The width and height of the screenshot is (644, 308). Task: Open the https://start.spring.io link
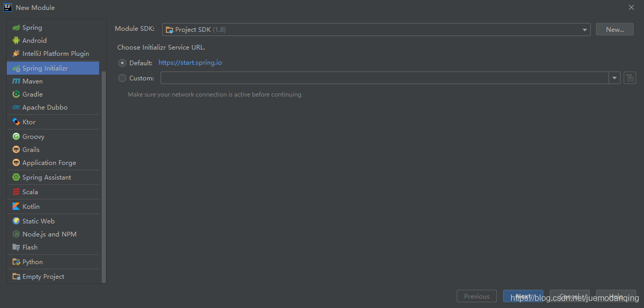click(190, 63)
